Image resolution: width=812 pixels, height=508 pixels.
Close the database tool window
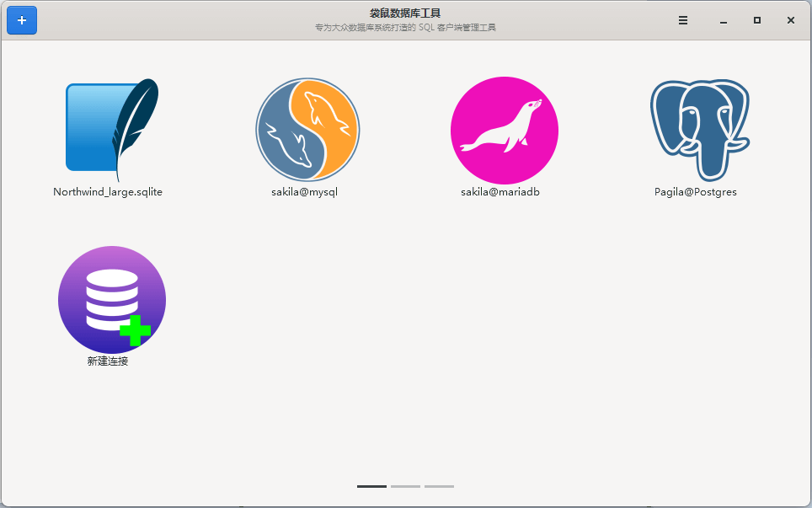point(791,20)
